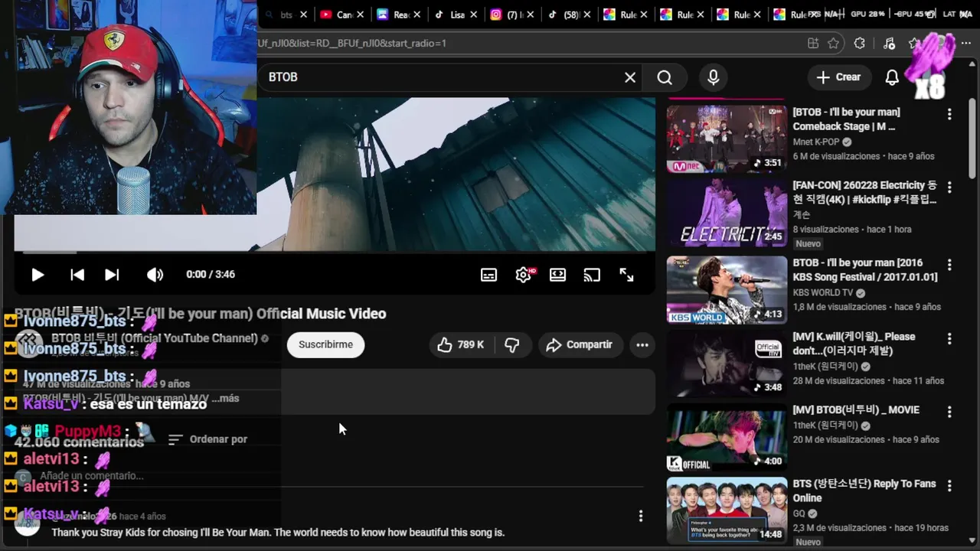Open the Mnet Comeback Stage thumbnail
The image size is (980, 551).
727,139
